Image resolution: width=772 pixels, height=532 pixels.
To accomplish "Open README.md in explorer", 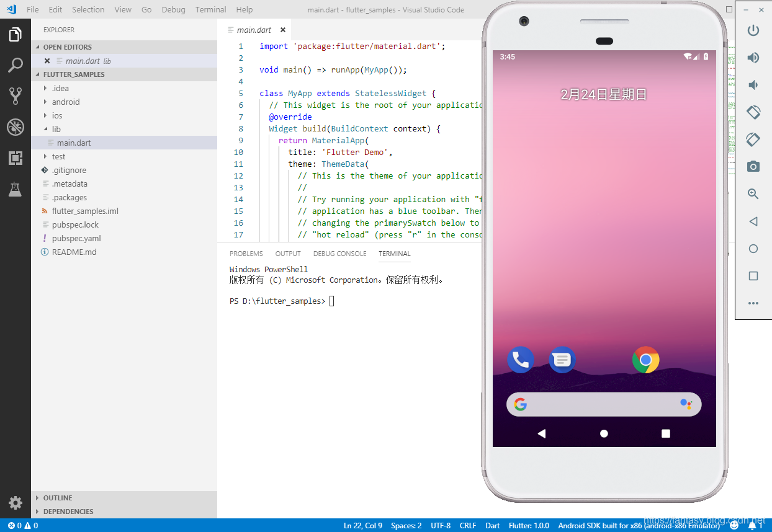I will pyautogui.click(x=124, y=252).
